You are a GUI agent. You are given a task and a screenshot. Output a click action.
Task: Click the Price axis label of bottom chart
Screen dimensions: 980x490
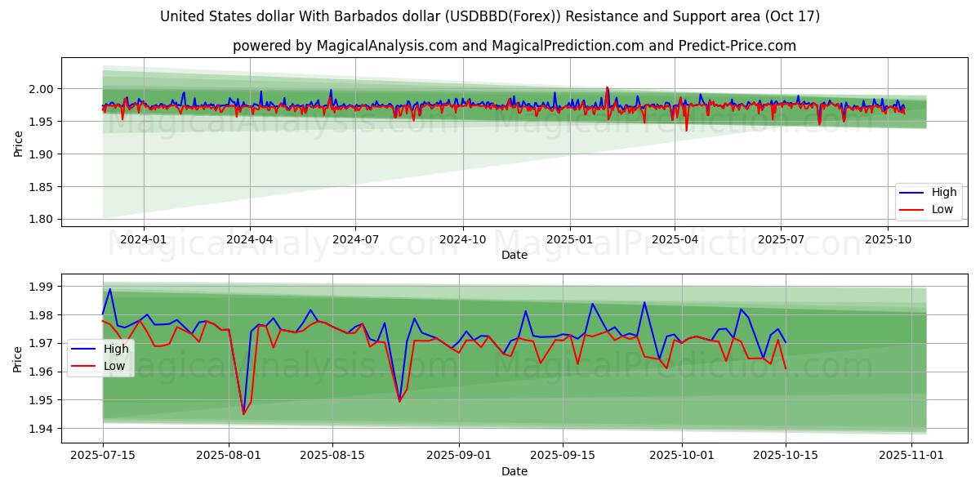(x=18, y=358)
